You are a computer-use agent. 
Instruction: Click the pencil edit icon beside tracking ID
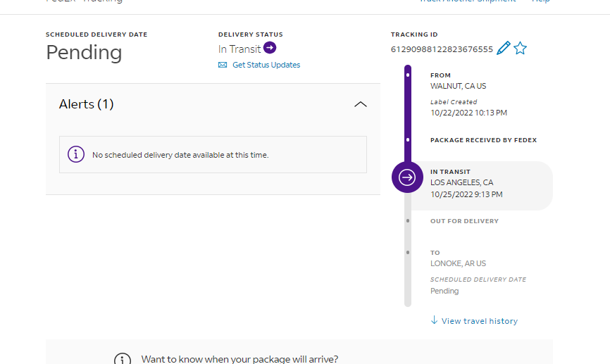tap(503, 49)
